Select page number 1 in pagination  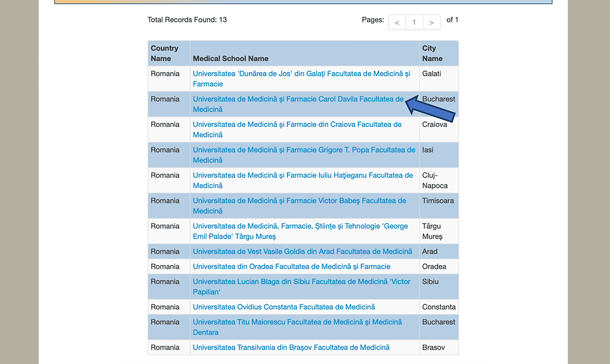414,22
